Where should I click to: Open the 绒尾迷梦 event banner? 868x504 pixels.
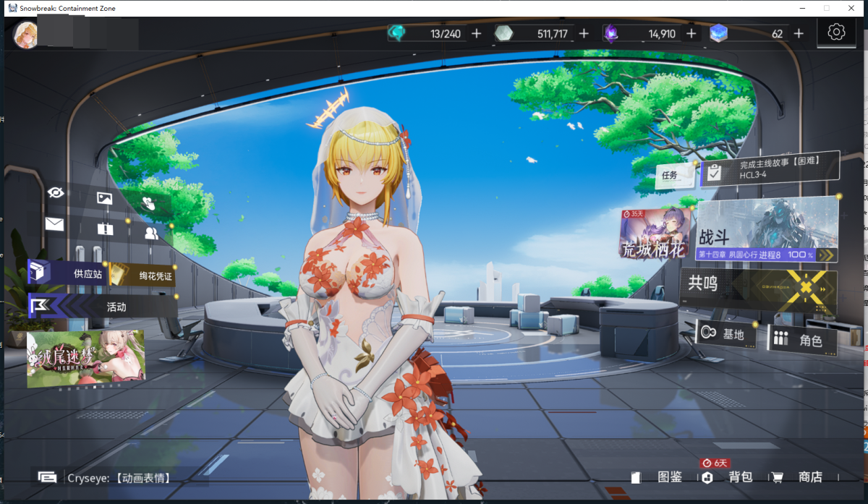pyautogui.click(x=85, y=359)
